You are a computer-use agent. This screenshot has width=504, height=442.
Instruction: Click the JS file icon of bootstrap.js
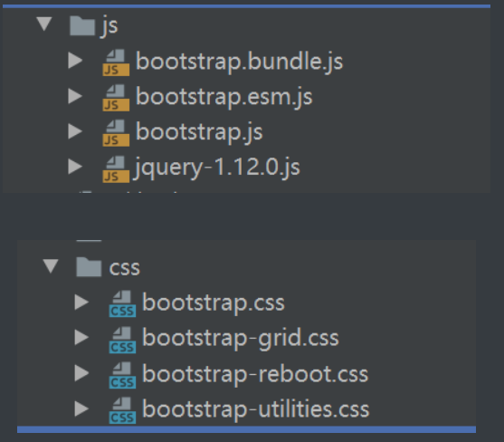click(x=116, y=133)
